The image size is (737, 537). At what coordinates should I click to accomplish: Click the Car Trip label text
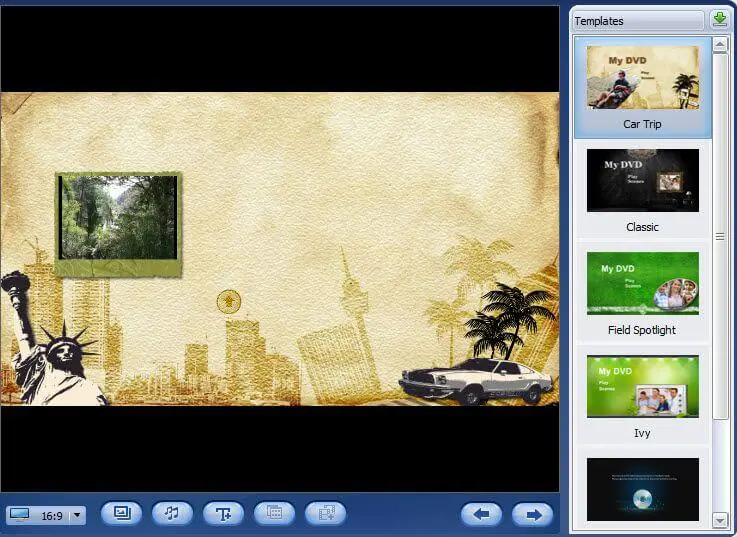point(642,124)
